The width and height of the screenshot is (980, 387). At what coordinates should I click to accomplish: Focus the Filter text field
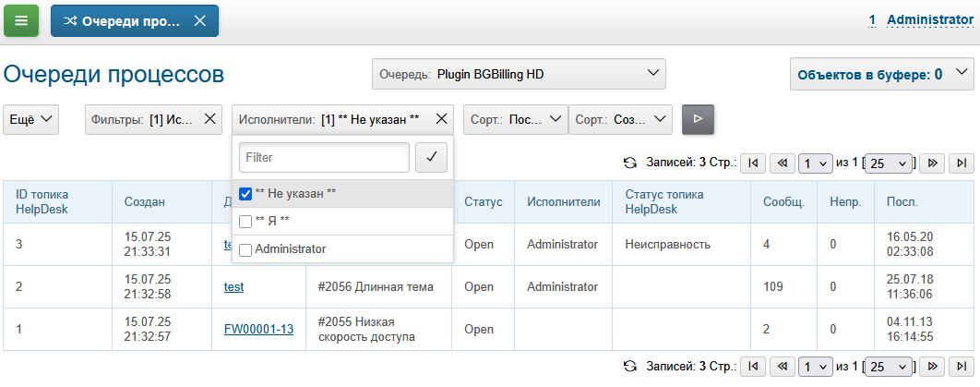(323, 157)
